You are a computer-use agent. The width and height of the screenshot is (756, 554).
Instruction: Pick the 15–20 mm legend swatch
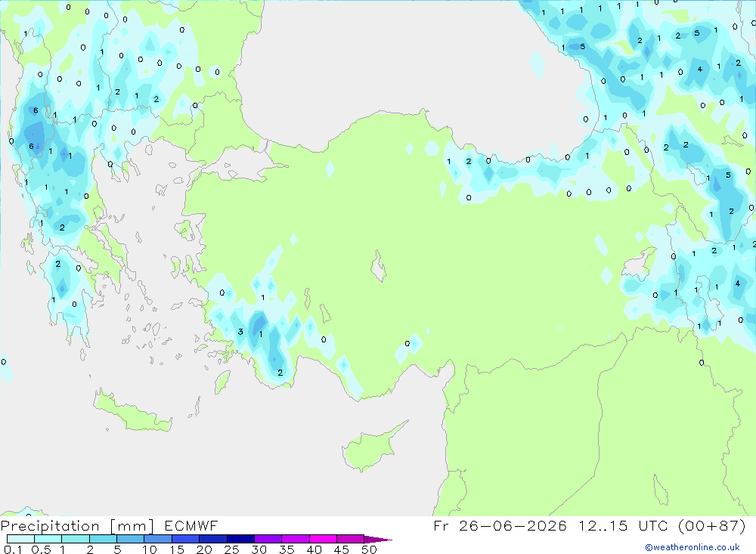186,539
